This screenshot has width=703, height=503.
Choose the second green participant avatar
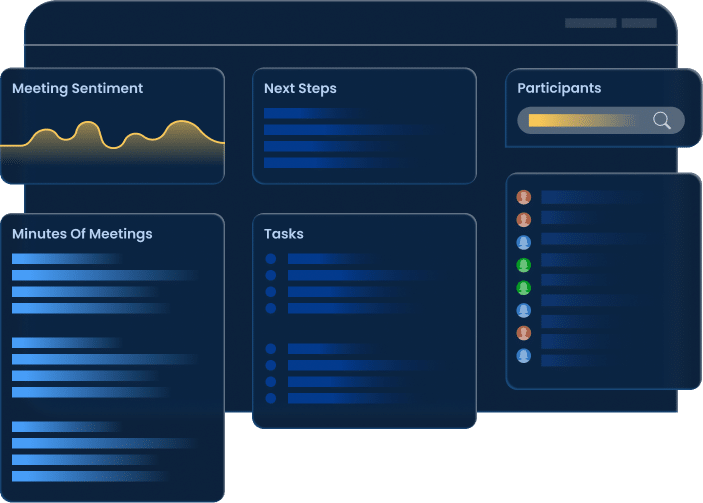(x=523, y=288)
